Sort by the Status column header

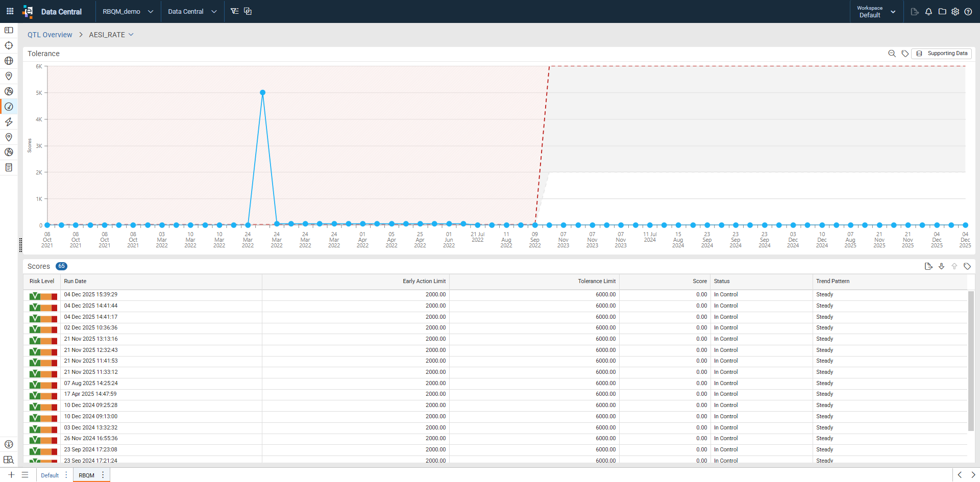tap(722, 282)
